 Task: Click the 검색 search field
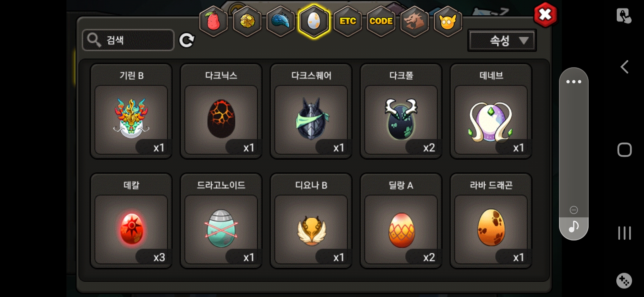pyautogui.click(x=128, y=40)
